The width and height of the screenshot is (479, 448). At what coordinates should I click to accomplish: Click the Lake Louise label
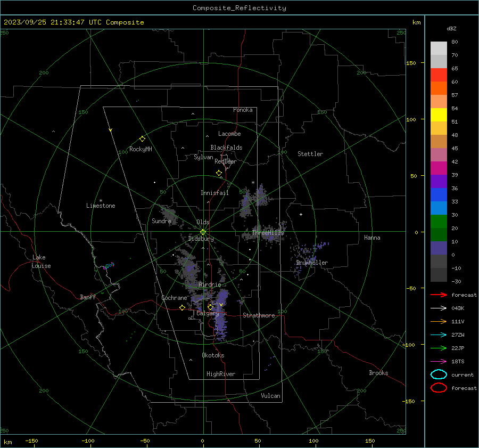pos(41,262)
